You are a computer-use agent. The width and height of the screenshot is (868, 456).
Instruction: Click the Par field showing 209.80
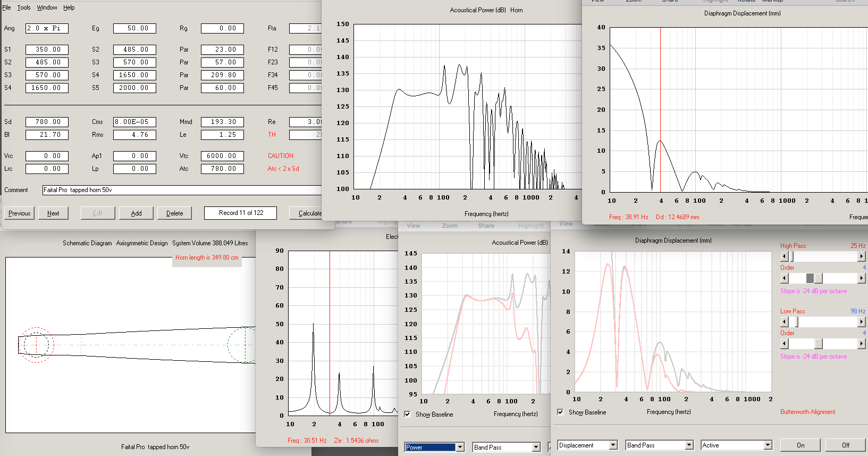click(x=222, y=75)
